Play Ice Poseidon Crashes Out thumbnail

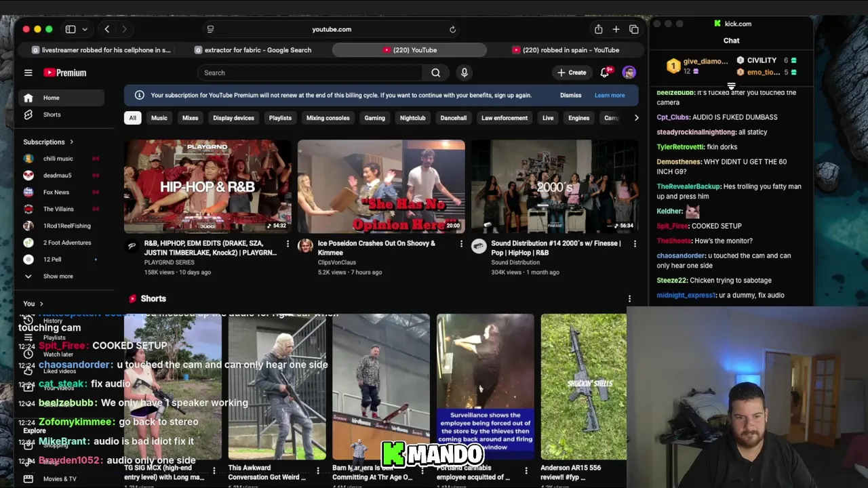coord(381,186)
